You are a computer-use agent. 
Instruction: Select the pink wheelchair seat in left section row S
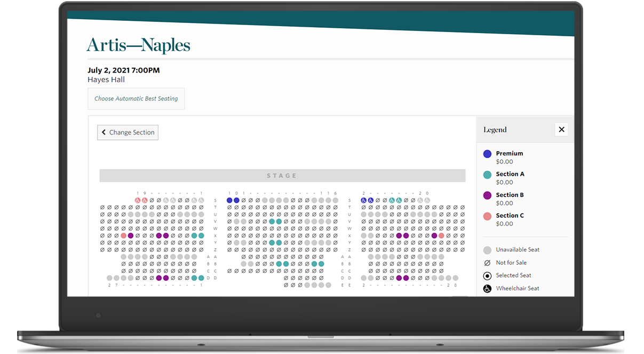[138, 200]
